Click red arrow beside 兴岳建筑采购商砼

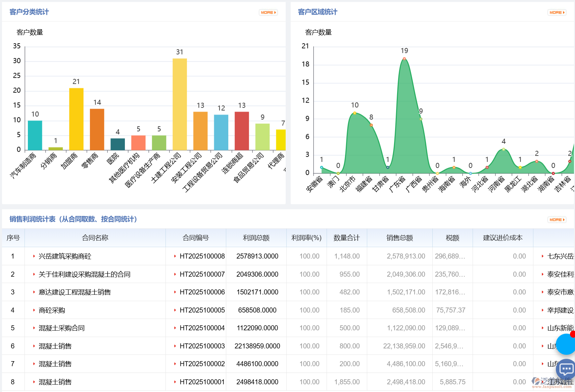tap(34, 256)
